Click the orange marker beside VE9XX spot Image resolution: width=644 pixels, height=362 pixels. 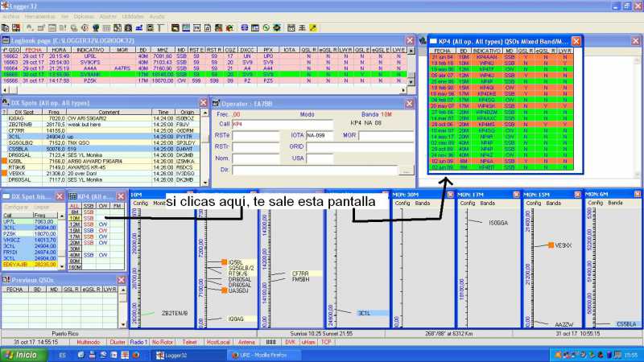[551, 245]
